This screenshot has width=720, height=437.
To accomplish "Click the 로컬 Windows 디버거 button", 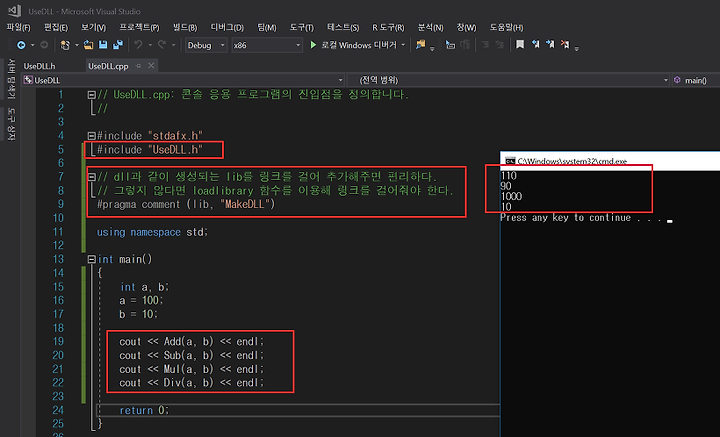I will [353, 45].
